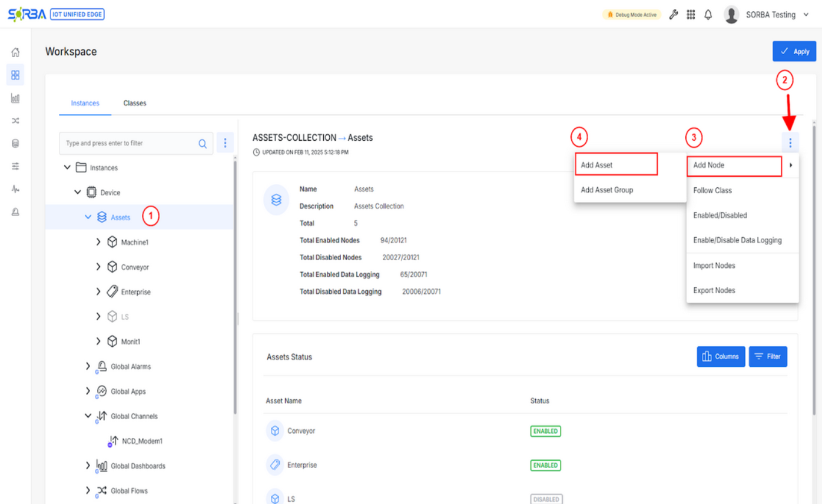
Task: Click the Apply button
Action: [x=794, y=52]
